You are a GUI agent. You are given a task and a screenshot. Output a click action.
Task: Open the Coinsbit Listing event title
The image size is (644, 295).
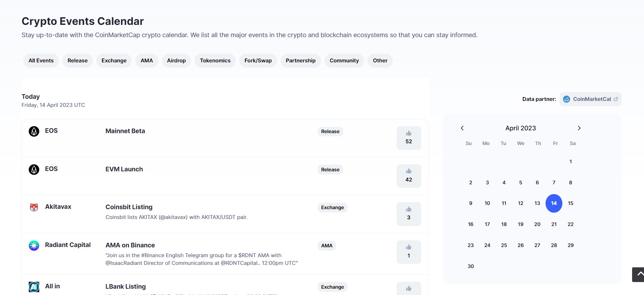click(129, 207)
